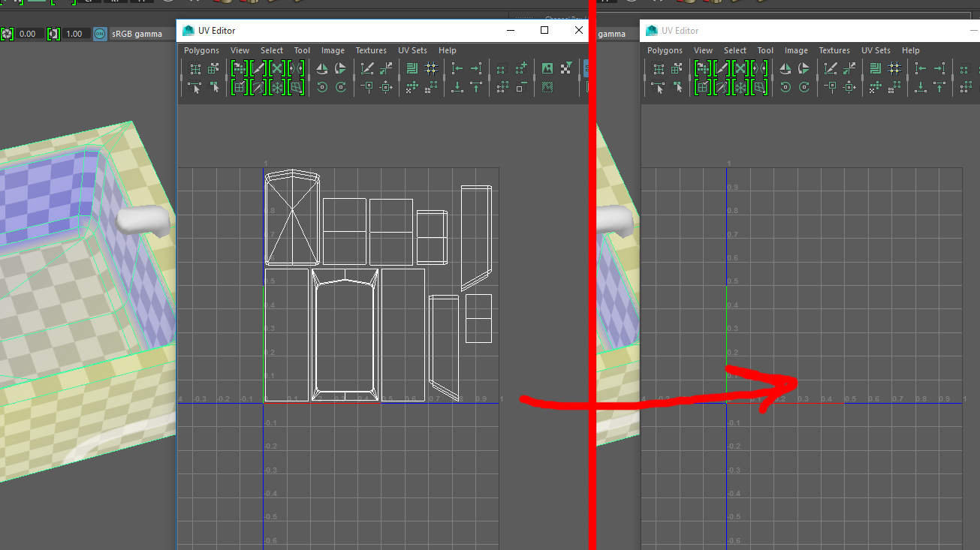Screen dimensions: 980x550
Task: Click the exposure reset icon beside 0.00
Action: [8, 34]
